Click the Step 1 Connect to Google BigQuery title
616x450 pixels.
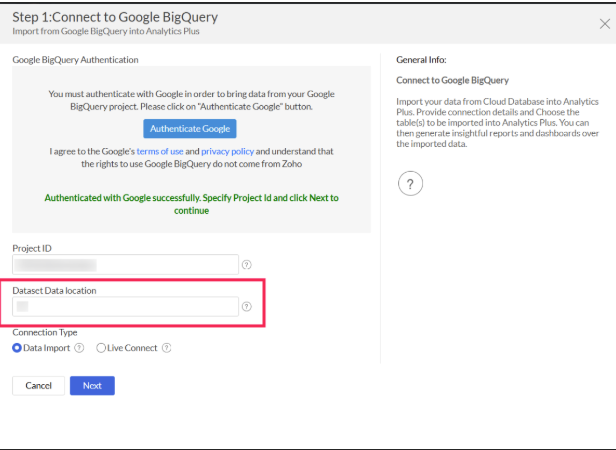click(x=114, y=18)
